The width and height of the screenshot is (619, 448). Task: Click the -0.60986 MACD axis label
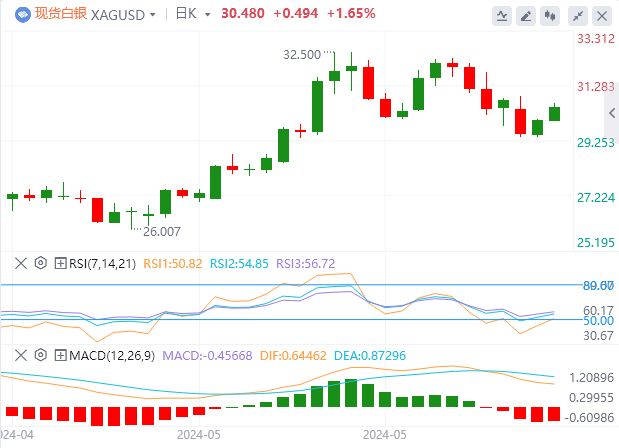589,418
